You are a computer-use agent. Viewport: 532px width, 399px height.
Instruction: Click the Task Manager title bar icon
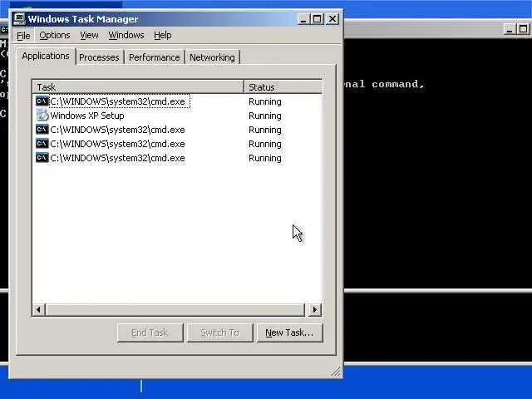click(x=19, y=19)
